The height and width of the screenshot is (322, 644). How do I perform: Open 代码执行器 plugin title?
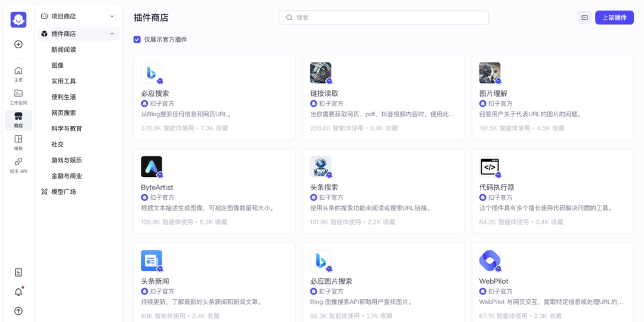497,187
